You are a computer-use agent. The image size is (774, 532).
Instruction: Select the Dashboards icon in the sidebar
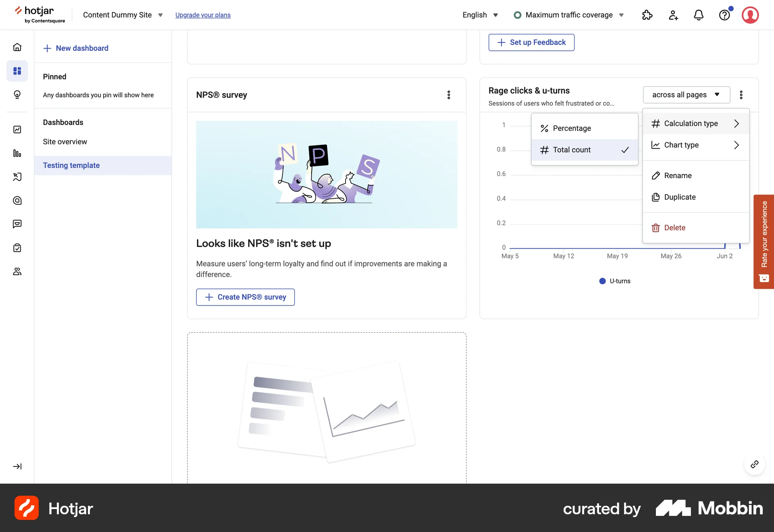17,71
